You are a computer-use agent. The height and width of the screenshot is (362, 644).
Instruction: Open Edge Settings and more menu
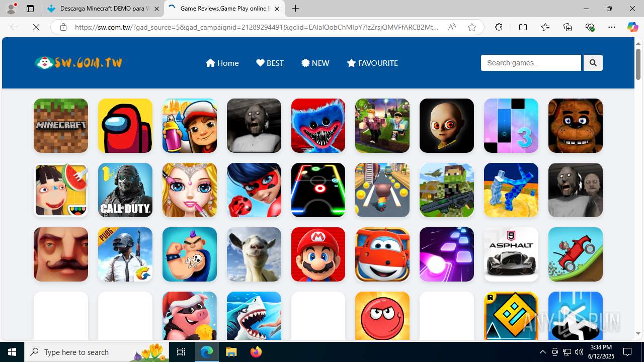(612, 27)
